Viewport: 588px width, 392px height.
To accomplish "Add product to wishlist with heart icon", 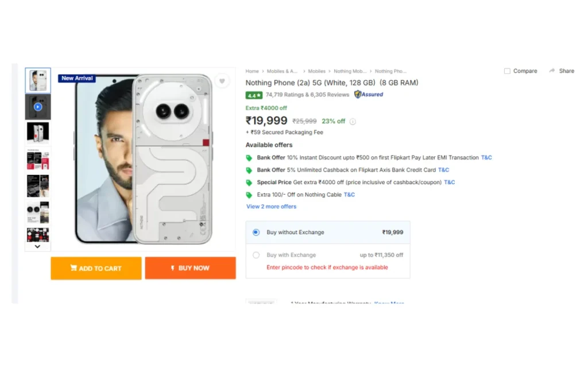I will 222,81.
